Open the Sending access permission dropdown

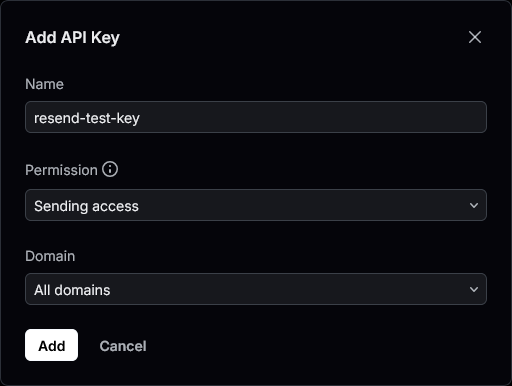256,205
